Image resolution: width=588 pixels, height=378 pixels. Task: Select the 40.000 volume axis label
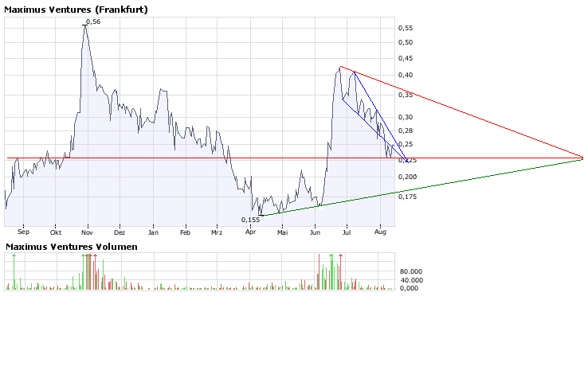point(411,280)
